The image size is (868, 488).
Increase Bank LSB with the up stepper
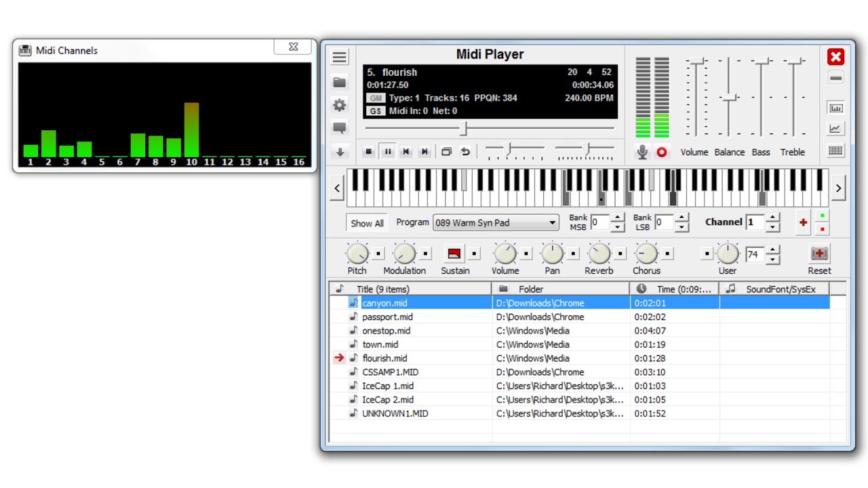tap(682, 218)
